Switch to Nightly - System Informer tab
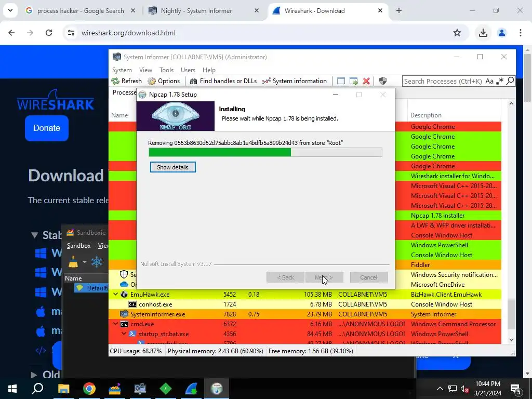This screenshot has height=399, width=532. [204, 11]
